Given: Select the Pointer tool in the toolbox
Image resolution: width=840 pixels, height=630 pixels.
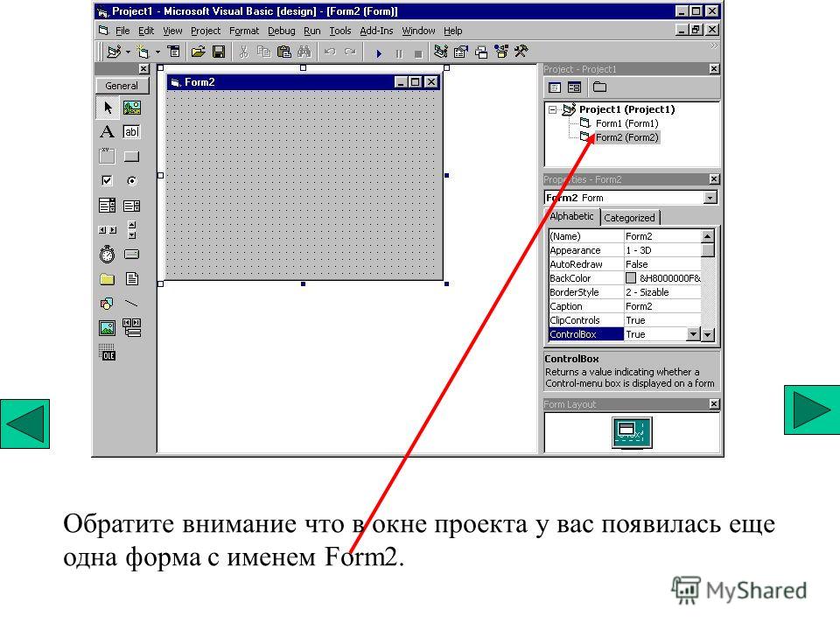Looking at the screenshot, I should click(108, 108).
